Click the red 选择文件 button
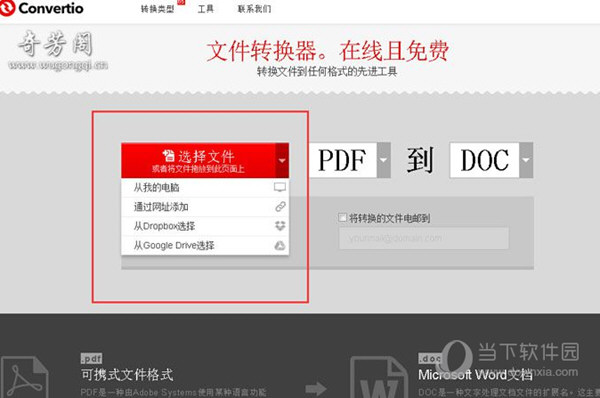 (x=198, y=160)
